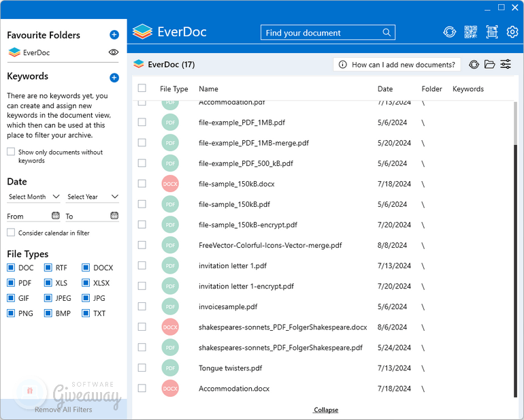Viewport: 524px width, 420px height.
Task: Toggle visibility of EverDoc favourite folder
Action: coord(114,52)
